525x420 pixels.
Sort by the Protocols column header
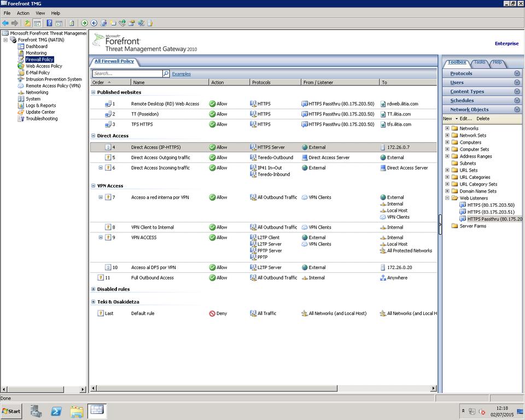[x=275, y=83]
